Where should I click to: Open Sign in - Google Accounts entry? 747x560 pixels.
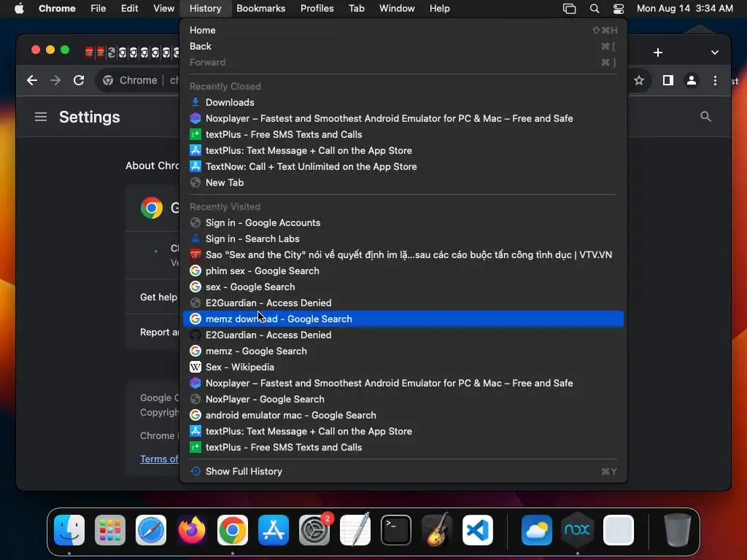click(x=403, y=223)
